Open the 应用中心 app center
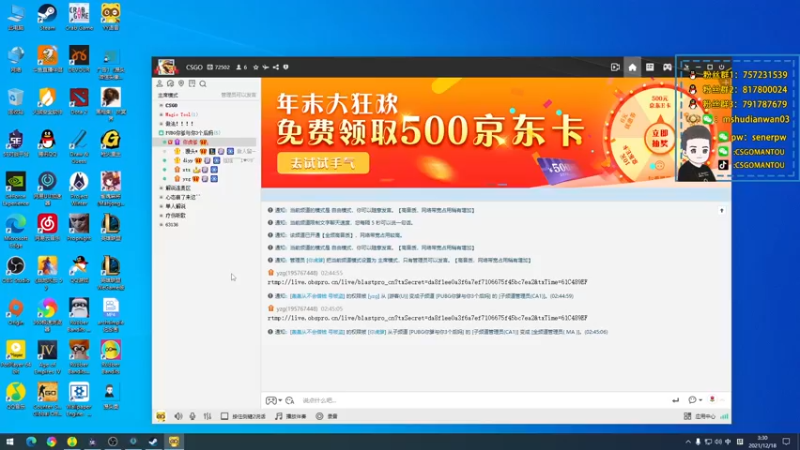The height and width of the screenshot is (450, 800). point(699,416)
